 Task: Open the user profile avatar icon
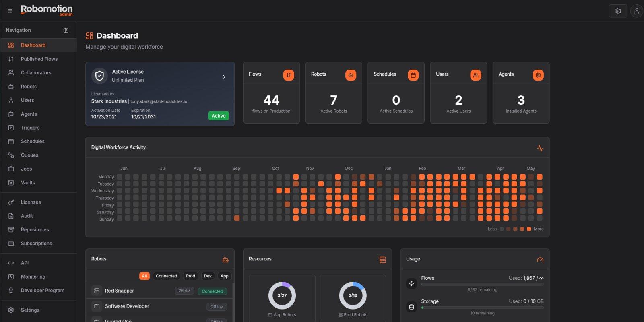(637, 11)
